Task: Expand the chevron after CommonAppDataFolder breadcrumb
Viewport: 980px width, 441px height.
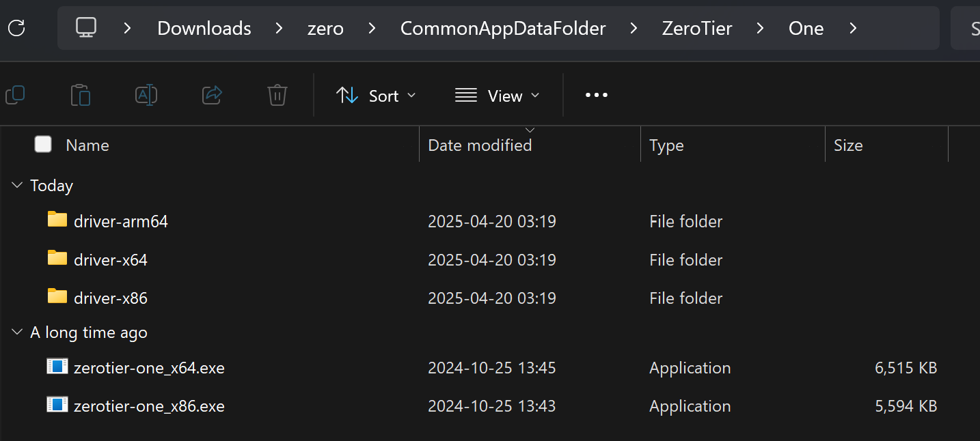Action: pos(634,28)
